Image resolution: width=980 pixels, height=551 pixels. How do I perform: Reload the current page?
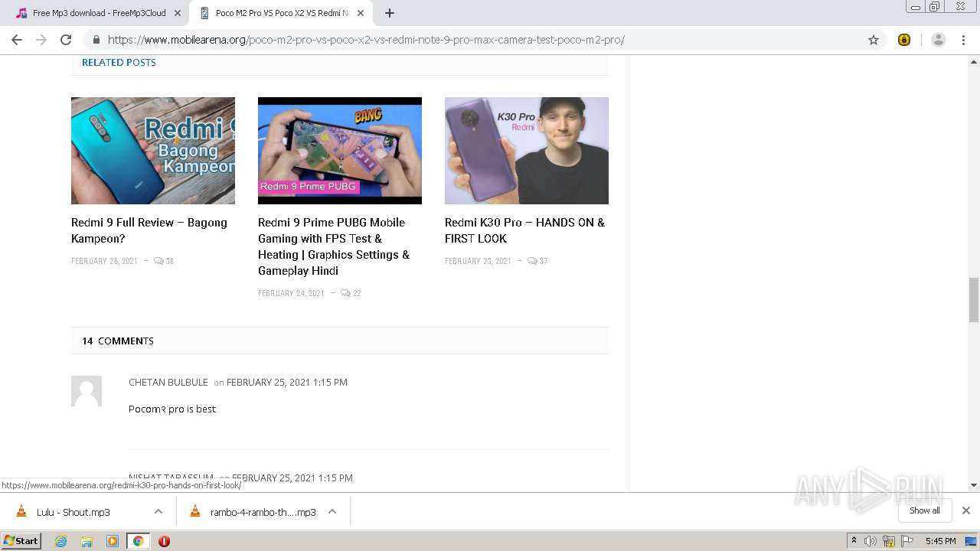[x=66, y=40]
